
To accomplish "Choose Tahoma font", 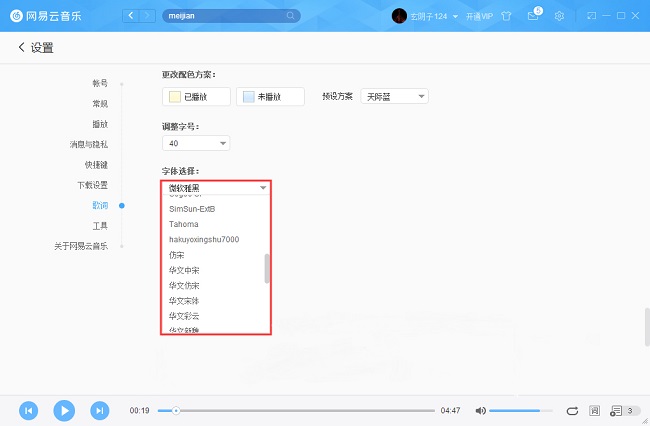I will point(184,224).
